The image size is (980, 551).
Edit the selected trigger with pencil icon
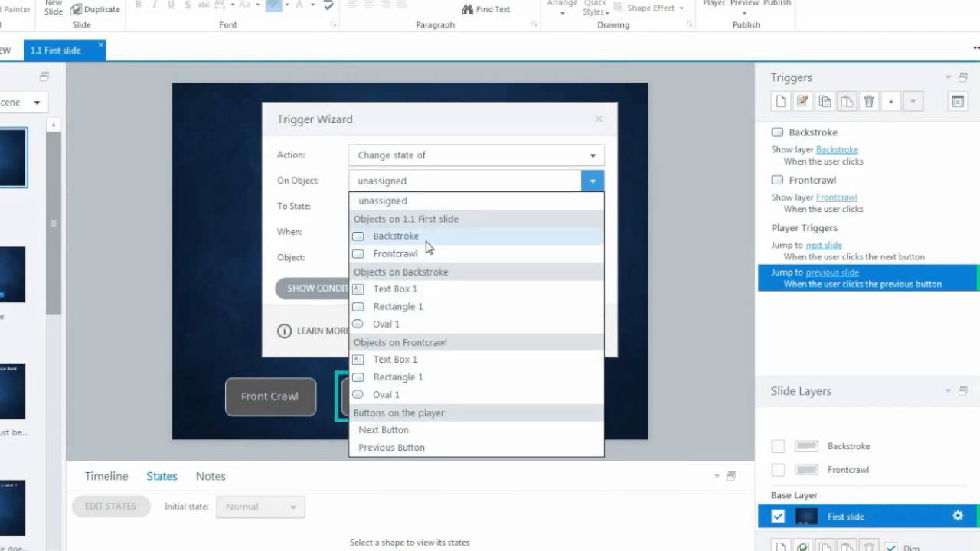coord(802,101)
